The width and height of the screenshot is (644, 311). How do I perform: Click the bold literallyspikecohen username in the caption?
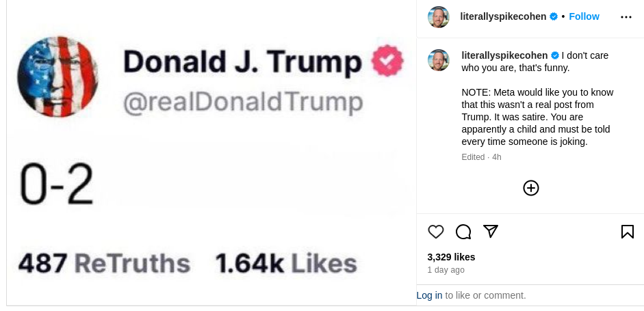tap(505, 55)
